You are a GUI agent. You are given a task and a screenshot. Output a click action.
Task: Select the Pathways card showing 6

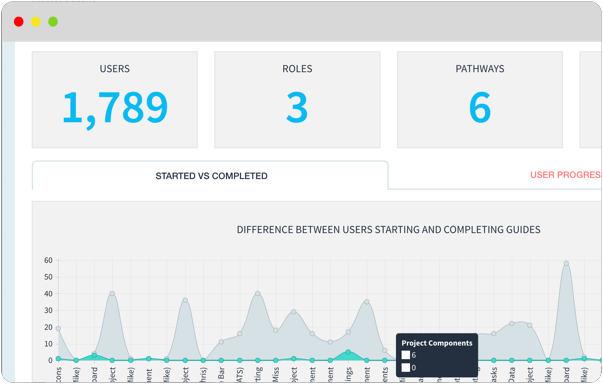tap(480, 100)
